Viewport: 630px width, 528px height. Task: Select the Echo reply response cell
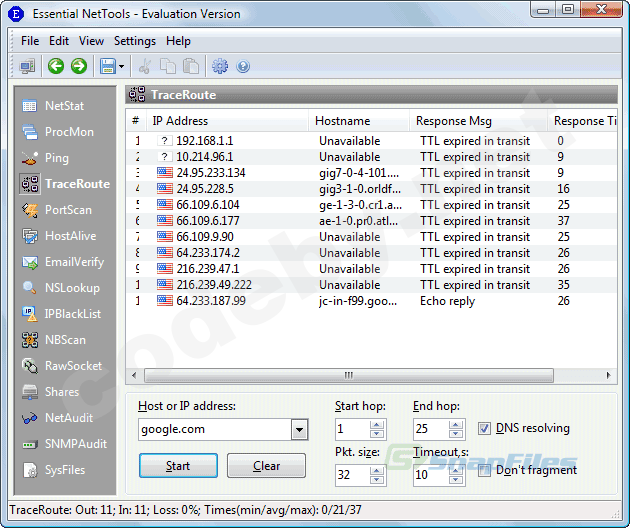click(447, 301)
